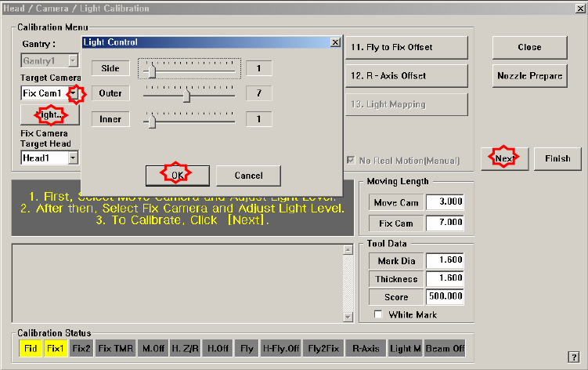Click the Thickness button
This screenshot has width=588, height=370.
pos(396,279)
